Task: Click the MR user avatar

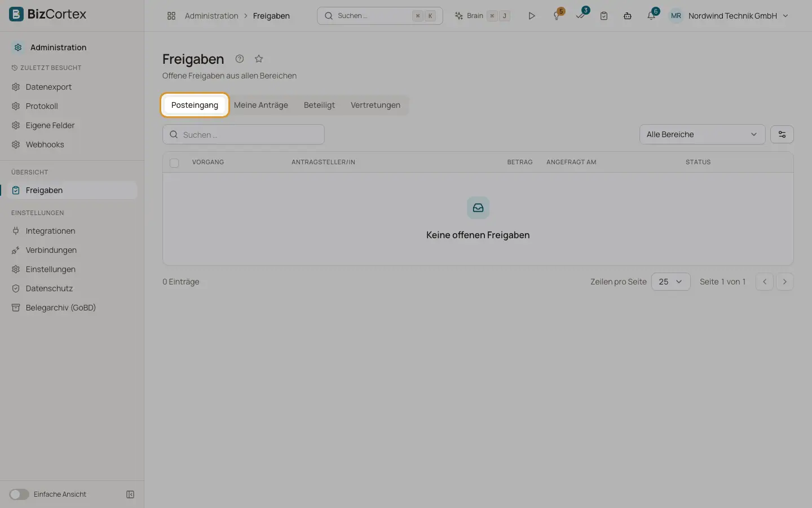Action: coord(676,16)
